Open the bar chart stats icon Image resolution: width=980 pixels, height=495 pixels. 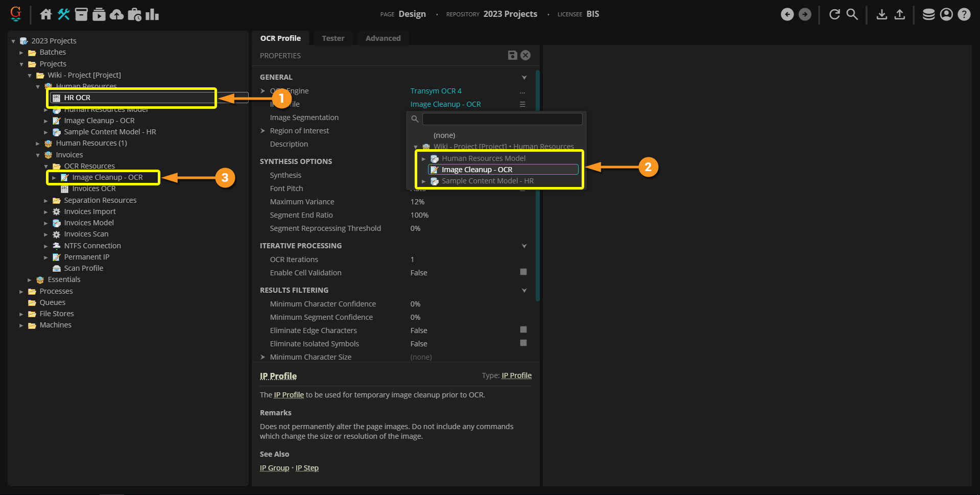click(x=152, y=14)
